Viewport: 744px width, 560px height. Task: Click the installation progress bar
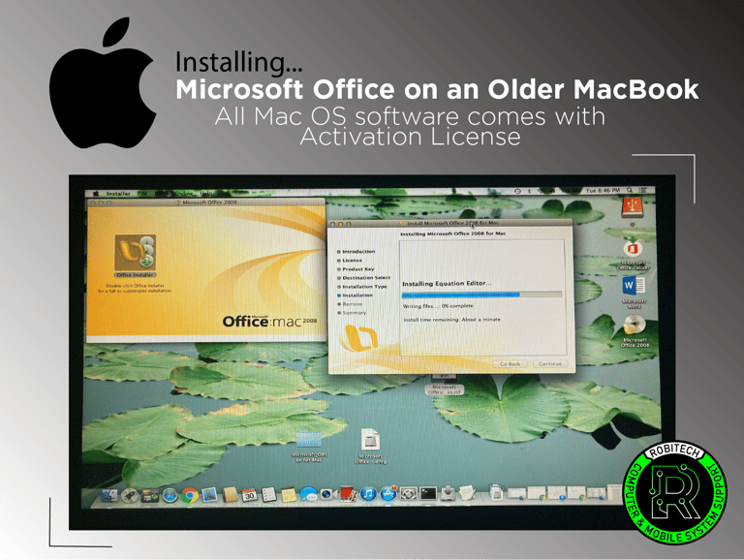pos(481,295)
